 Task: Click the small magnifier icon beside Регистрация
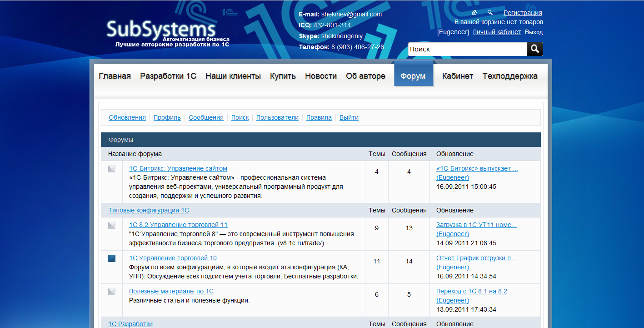coord(490,13)
